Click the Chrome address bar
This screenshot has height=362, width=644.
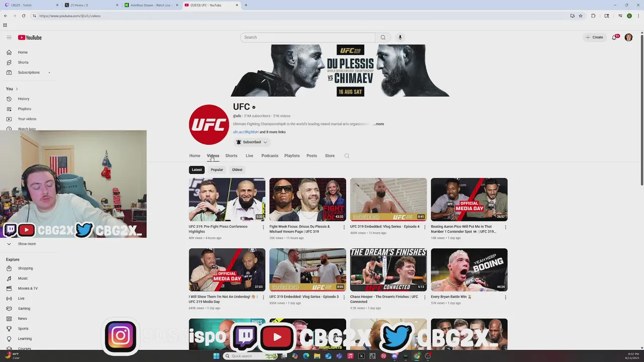coord(302,16)
